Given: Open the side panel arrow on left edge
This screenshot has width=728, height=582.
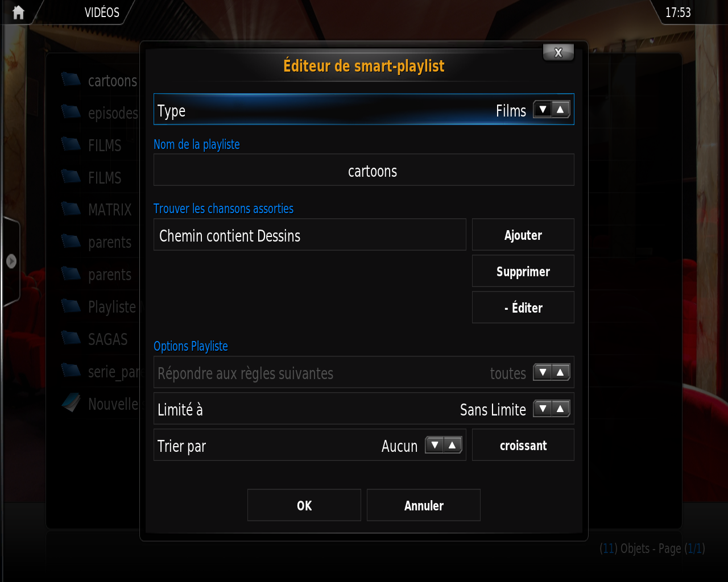Looking at the screenshot, I should pyautogui.click(x=11, y=261).
